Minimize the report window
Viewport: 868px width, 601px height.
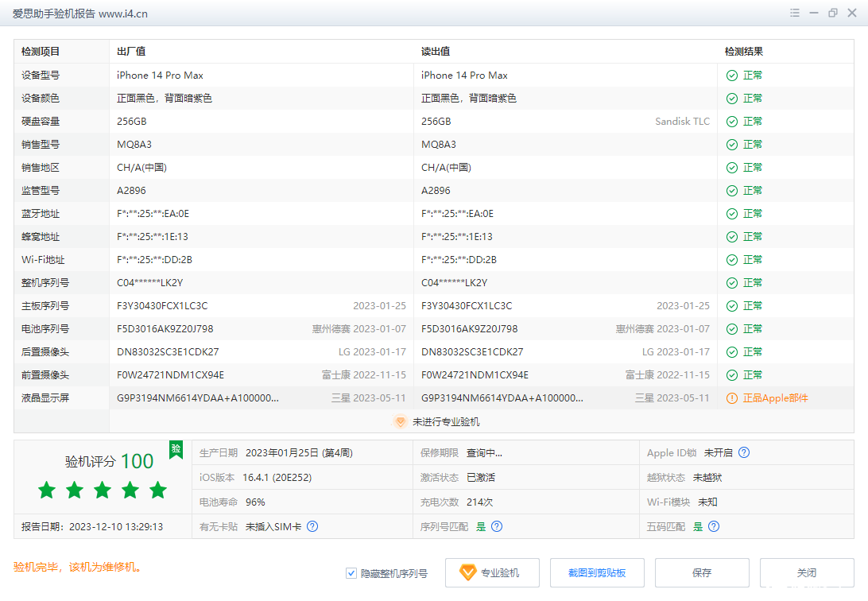coord(814,13)
